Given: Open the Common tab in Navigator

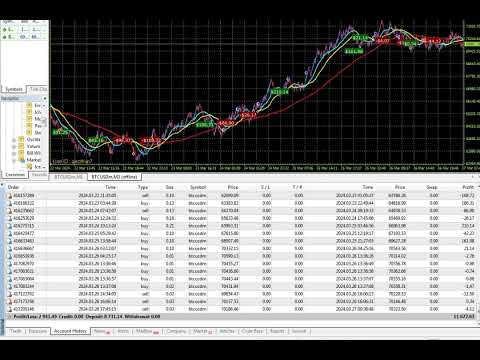Looking at the screenshot, I should (15, 175).
